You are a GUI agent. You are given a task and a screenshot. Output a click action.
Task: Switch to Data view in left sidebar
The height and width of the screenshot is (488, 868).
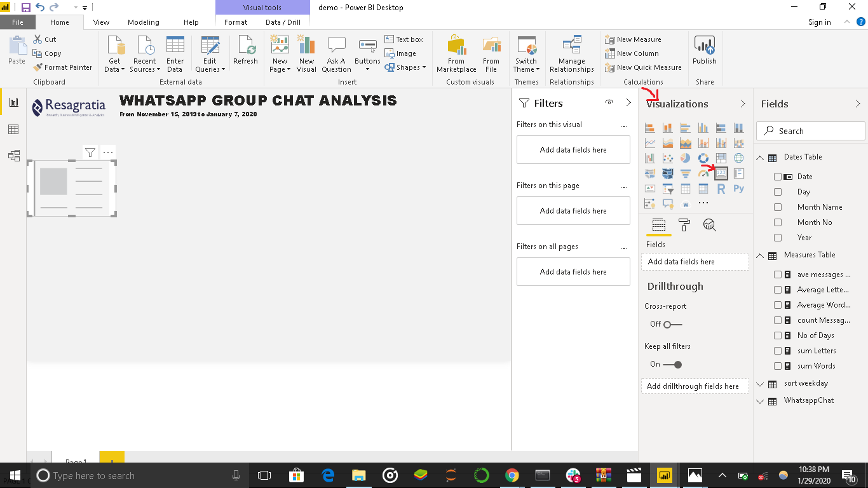[x=13, y=130]
